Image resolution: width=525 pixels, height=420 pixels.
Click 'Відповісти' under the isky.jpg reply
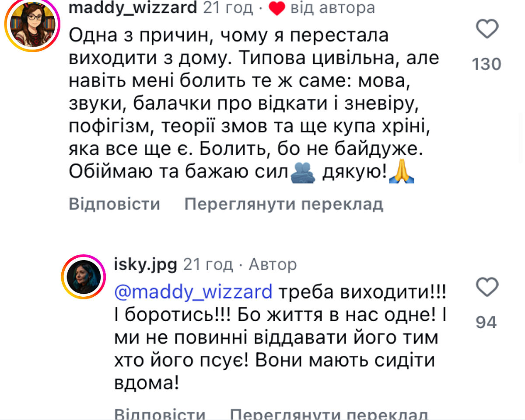[x=160, y=414]
